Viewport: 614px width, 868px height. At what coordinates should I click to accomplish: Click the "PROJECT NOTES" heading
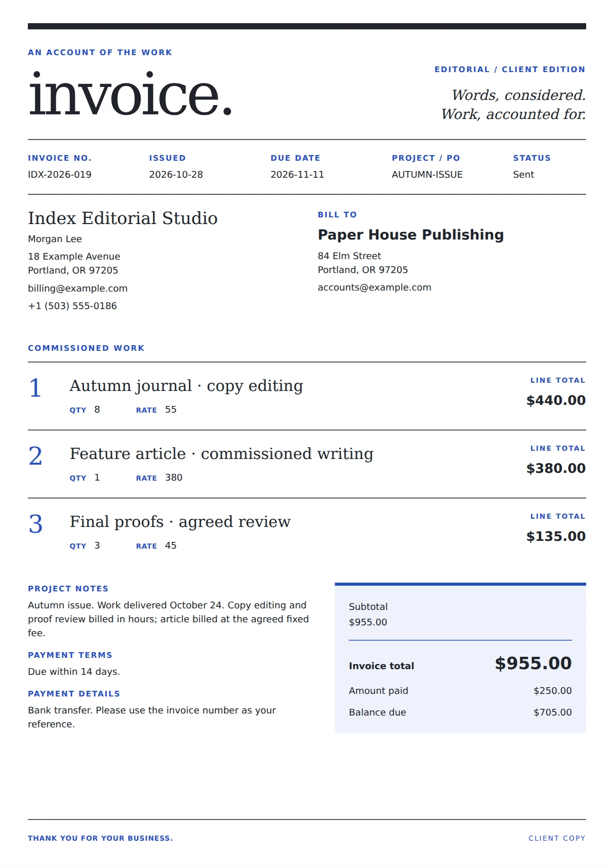[x=68, y=589]
